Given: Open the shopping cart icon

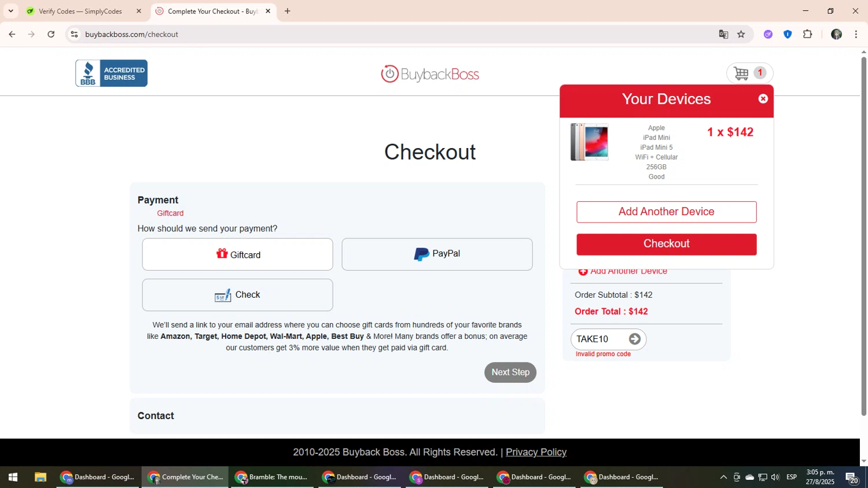Looking at the screenshot, I should 749,73.
